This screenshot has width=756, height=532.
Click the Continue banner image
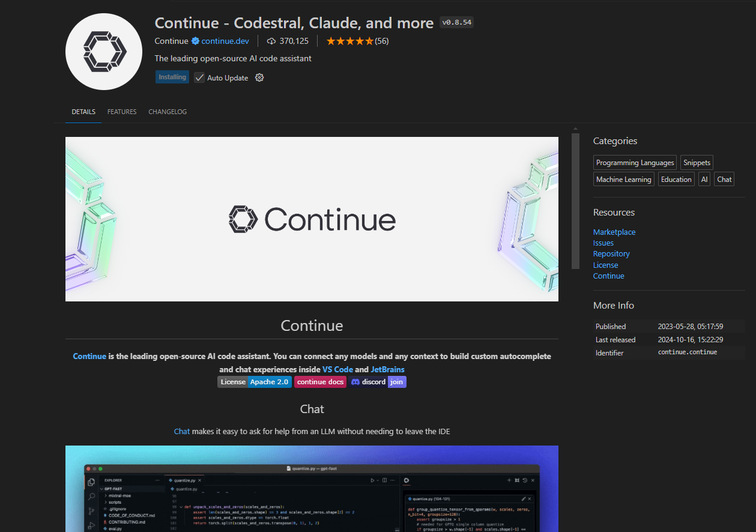[x=312, y=219]
